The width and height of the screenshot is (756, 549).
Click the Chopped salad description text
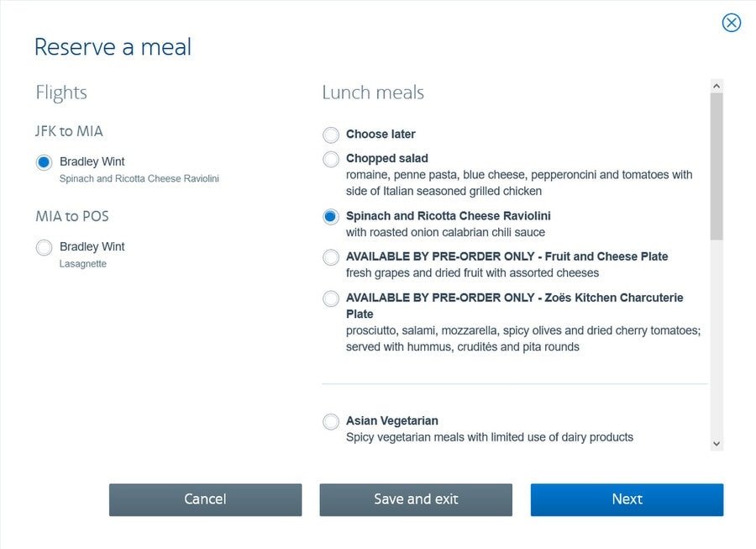tap(518, 183)
